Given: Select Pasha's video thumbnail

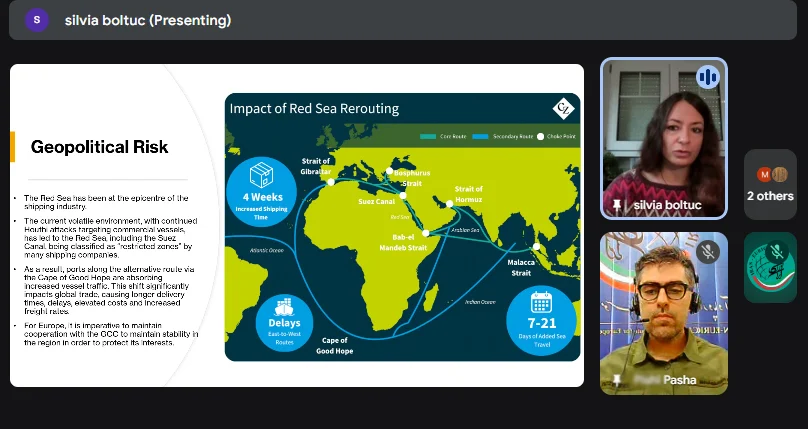Looking at the screenshot, I should 663,315.
